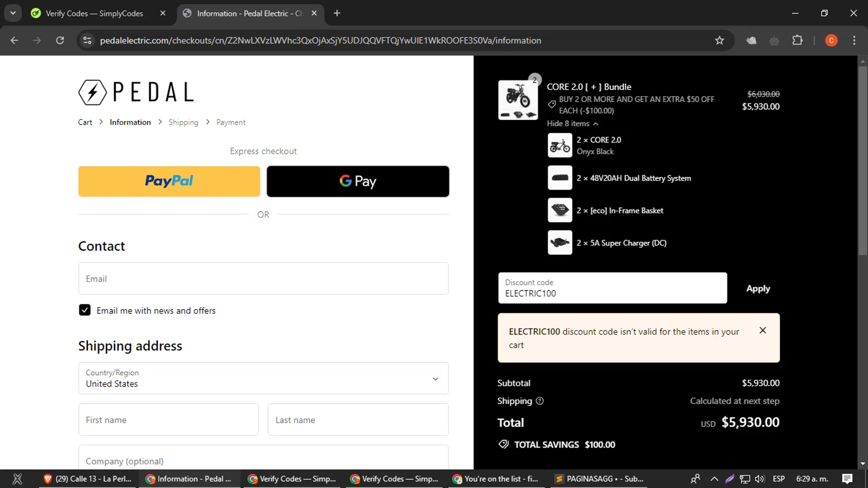Screen dimensions: 868x488
Task: Show hidden tray icons chevron
Action: point(714,479)
